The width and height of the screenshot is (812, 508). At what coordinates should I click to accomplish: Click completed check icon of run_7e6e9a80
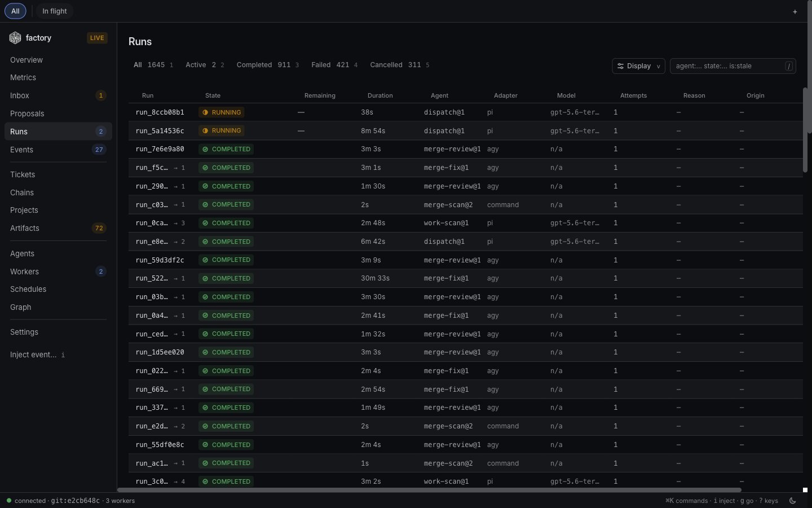[x=205, y=149]
